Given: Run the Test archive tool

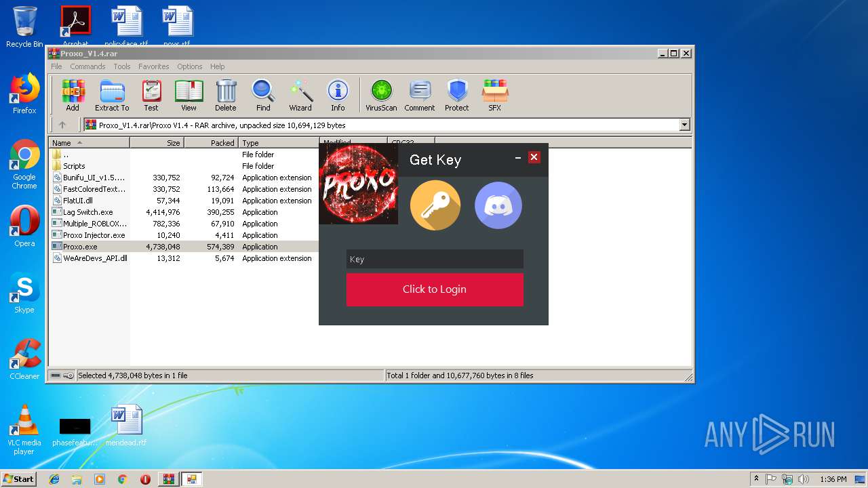Looking at the screenshot, I should click(151, 95).
